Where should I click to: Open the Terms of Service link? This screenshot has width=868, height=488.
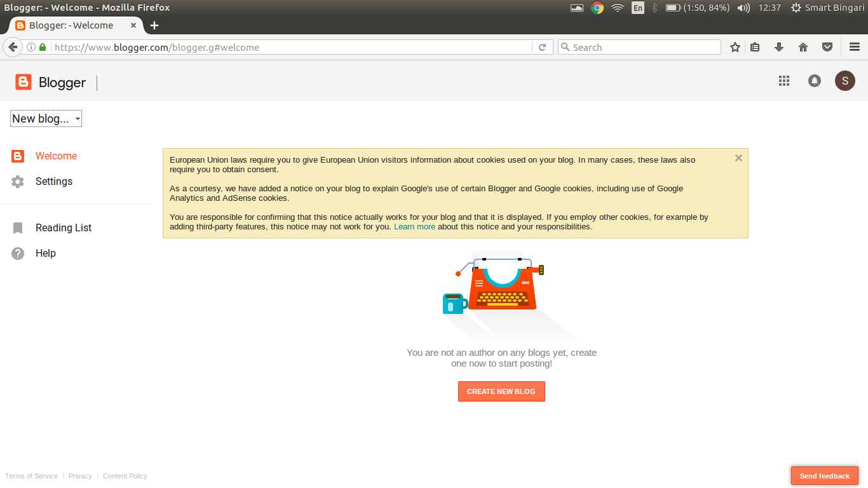tap(31, 476)
